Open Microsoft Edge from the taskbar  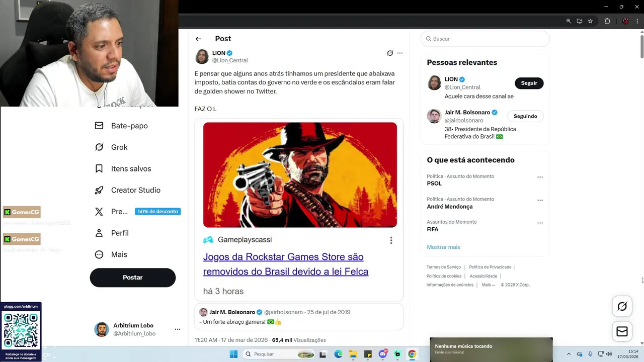(x=338, y=354)
